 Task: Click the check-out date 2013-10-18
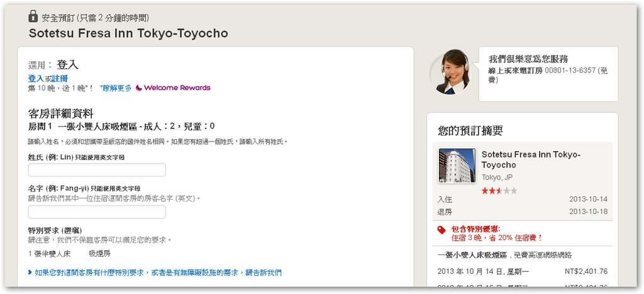click(588, 213)
